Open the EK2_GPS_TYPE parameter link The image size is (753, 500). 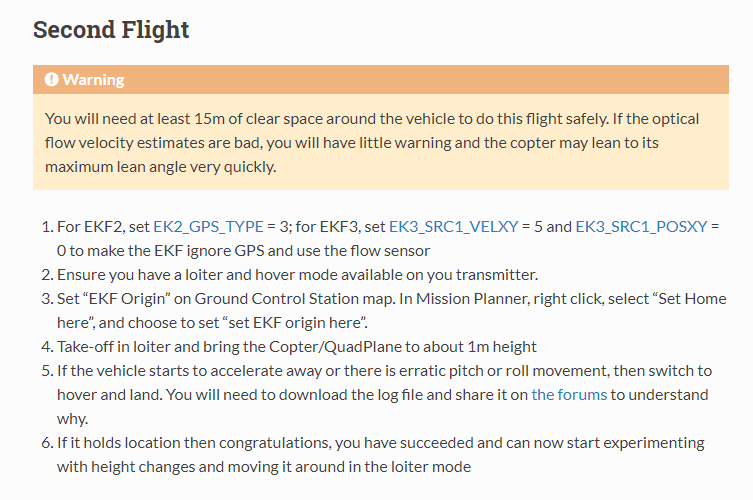coord(208,227)
